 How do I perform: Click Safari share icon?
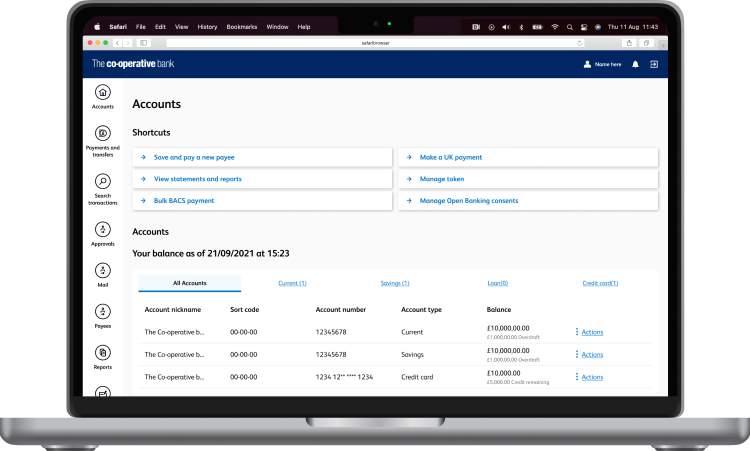click(629, 43)
